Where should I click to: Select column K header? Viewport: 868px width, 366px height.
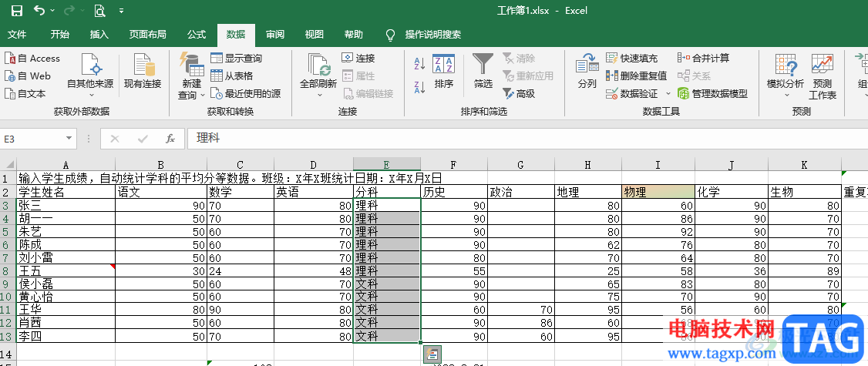pos(804,164)
